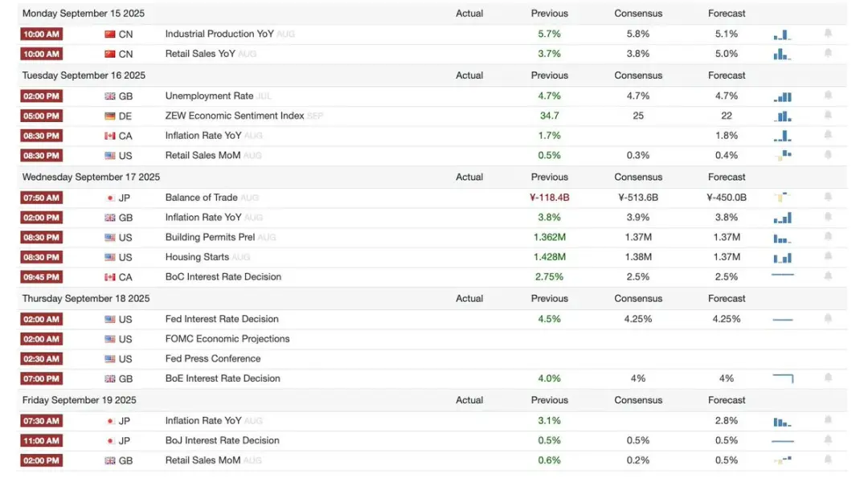Toggle alert bell for Fed Interest Rate Decision
868x482 pixels.
click(x=828, y=318)
